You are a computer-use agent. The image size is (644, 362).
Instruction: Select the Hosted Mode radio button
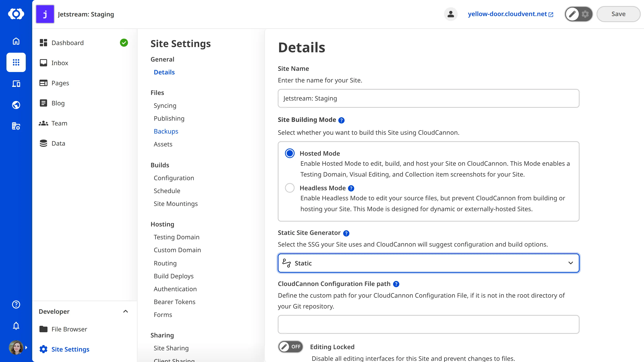click(290, 153)
